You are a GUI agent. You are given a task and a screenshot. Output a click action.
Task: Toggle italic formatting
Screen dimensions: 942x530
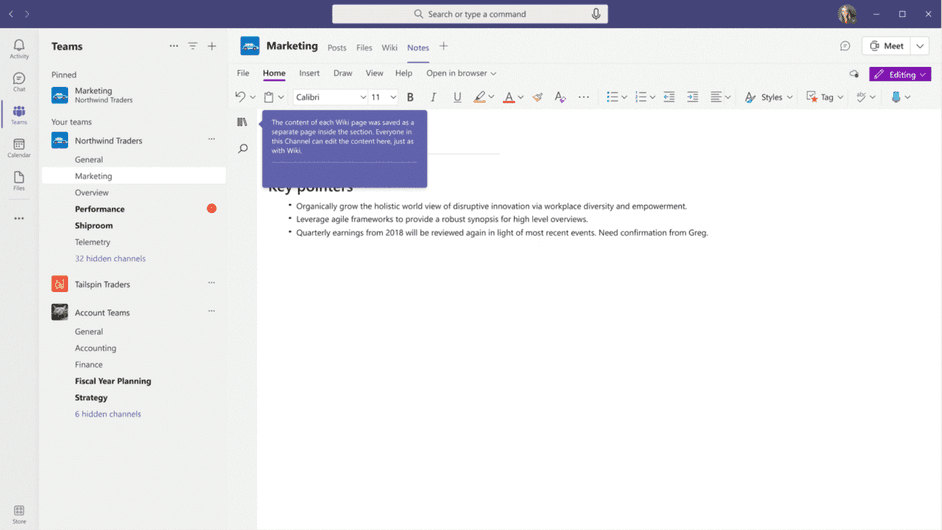tap(433, 97)
